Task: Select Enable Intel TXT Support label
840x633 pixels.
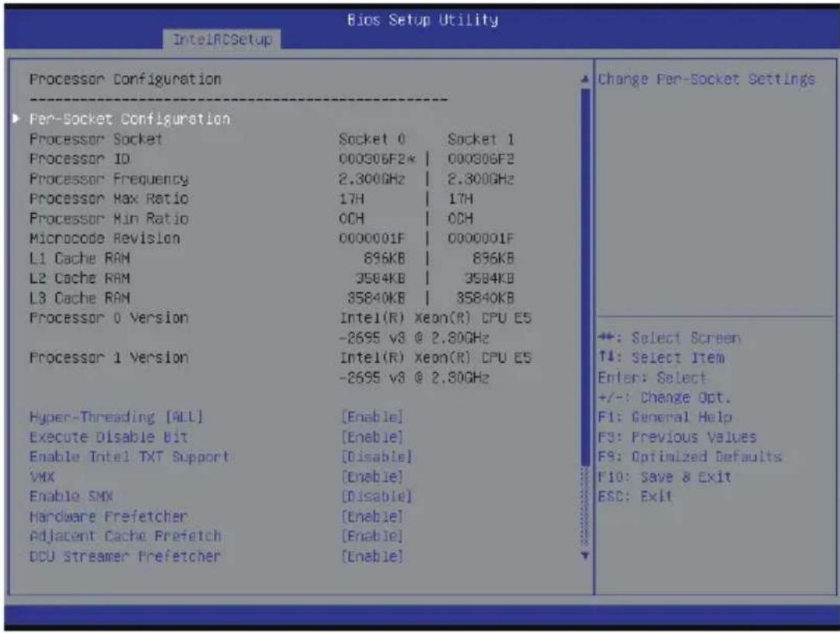Action: pos(129,457)
